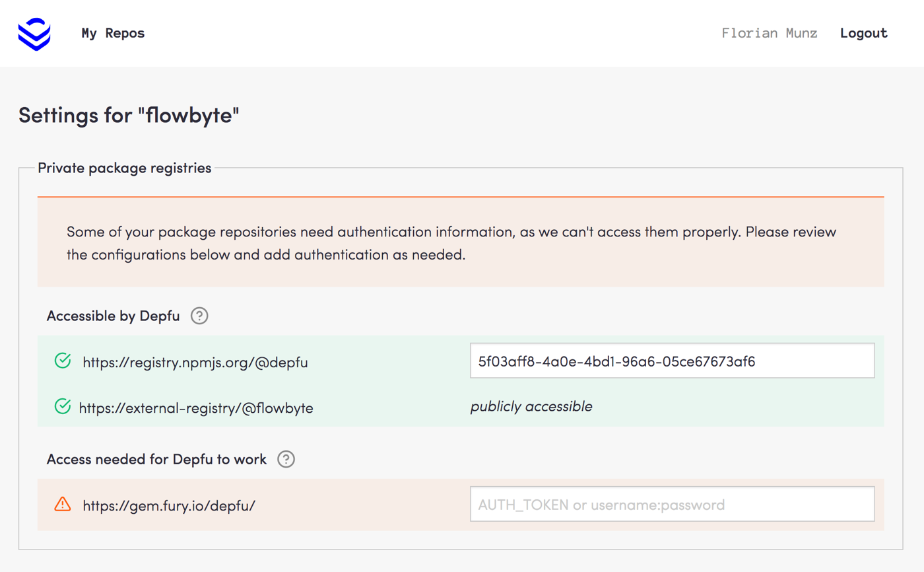
Task: Open help icon beside "Accessible by Depfu"
Action: point(199,316)
